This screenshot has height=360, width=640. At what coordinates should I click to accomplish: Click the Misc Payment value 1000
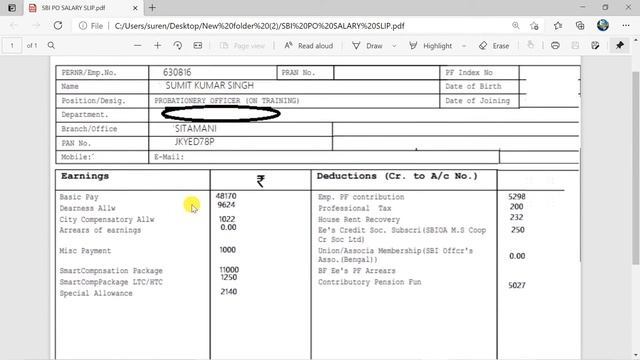click(x=227, y=250)
